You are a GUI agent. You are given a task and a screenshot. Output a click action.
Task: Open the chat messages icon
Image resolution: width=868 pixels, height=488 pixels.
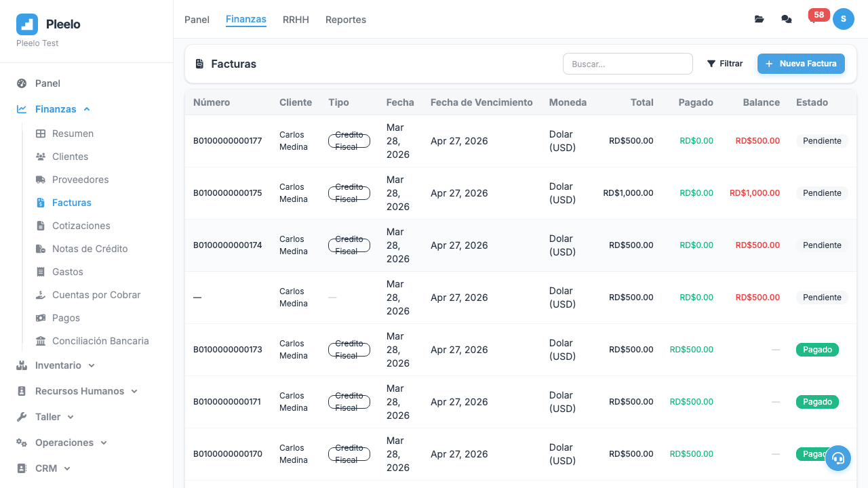[787, 19]
